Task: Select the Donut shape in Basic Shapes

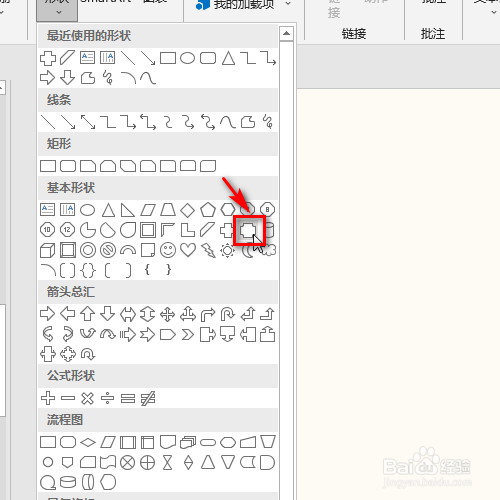Action: point(88,250)
